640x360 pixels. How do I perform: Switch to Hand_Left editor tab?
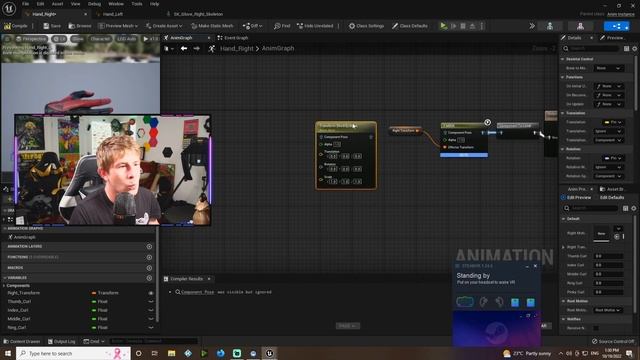[112, 14]
